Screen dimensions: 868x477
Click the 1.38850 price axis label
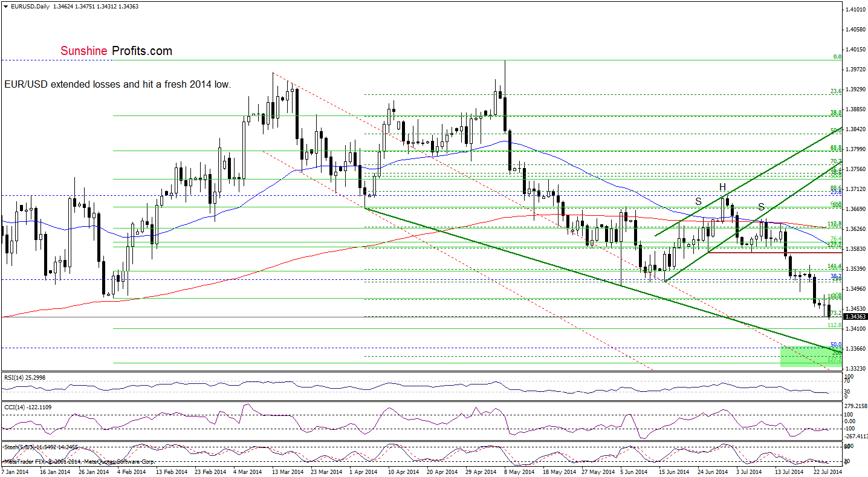(855, 109)
